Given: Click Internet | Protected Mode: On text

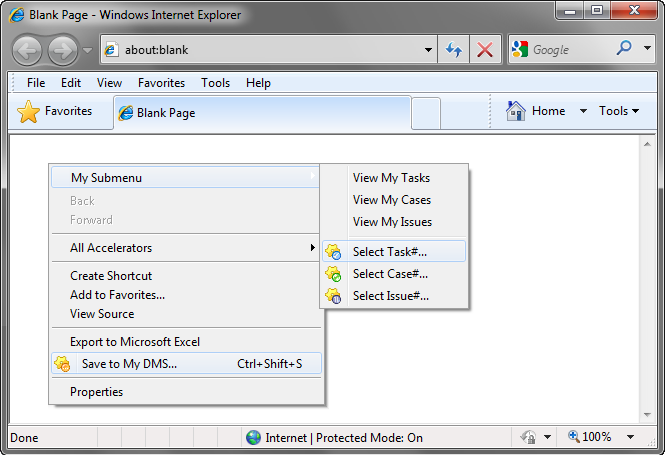Looking at the screenshot, I should tap(344, 438).
